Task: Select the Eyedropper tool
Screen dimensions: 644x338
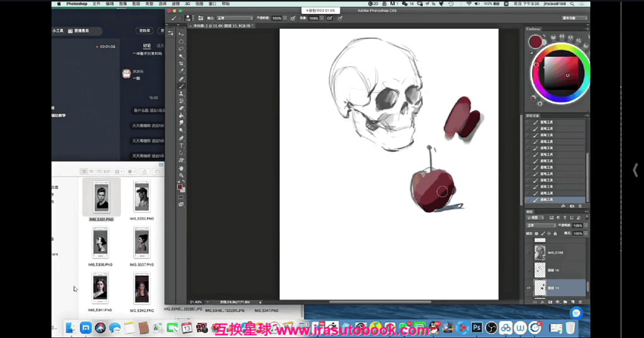Action: coord(181,71)
